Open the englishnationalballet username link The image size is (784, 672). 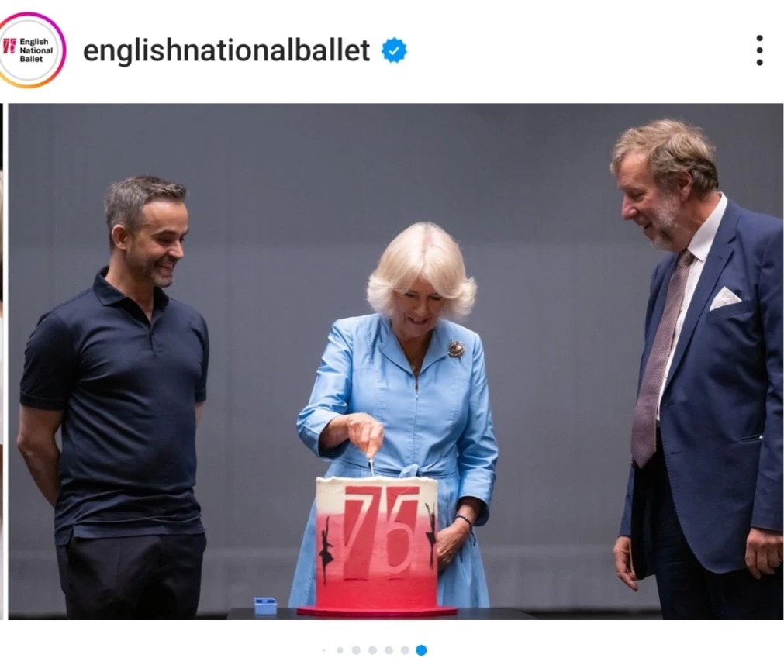226,50
